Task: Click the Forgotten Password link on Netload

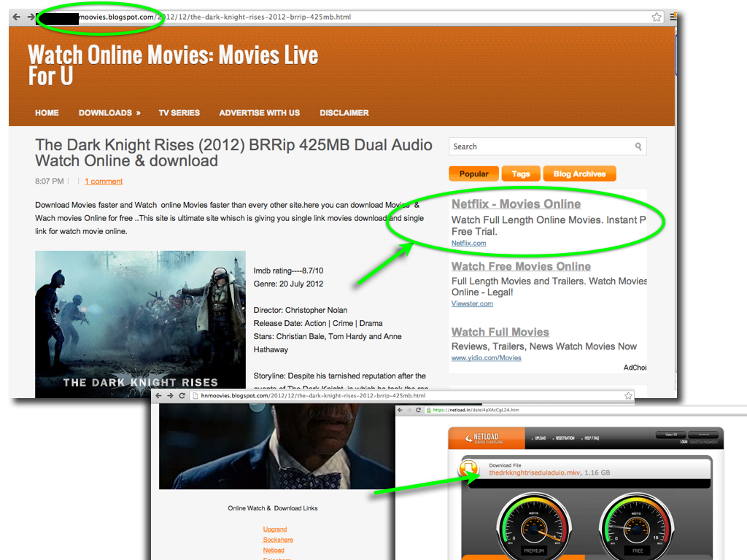Action: click(x=703, y=442)
